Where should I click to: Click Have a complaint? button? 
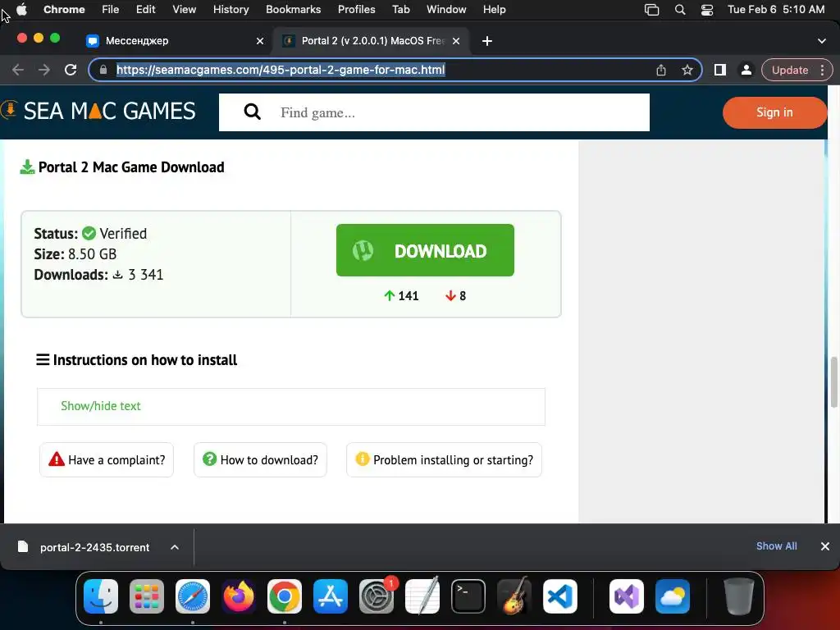tap(107, 459)
